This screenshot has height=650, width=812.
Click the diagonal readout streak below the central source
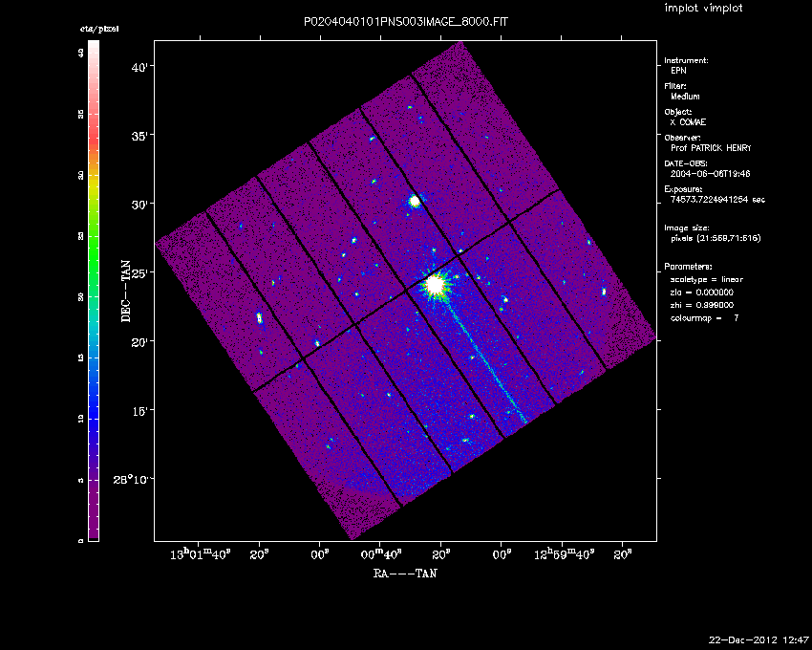point(484,360)
